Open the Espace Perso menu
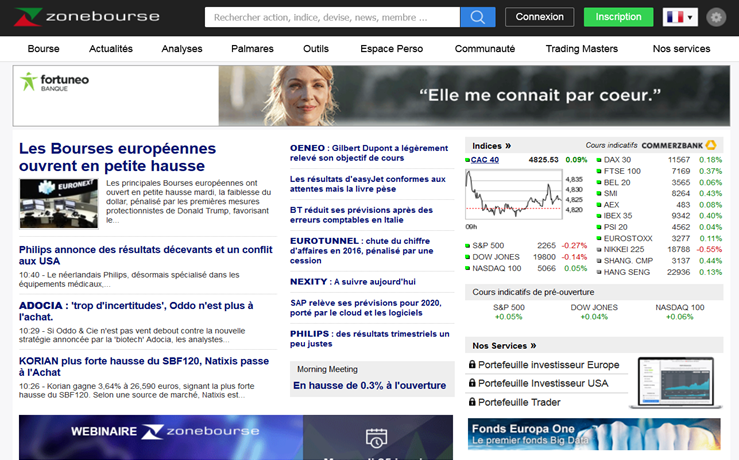Viewport: 739px width, 460px height. (391, 49)
